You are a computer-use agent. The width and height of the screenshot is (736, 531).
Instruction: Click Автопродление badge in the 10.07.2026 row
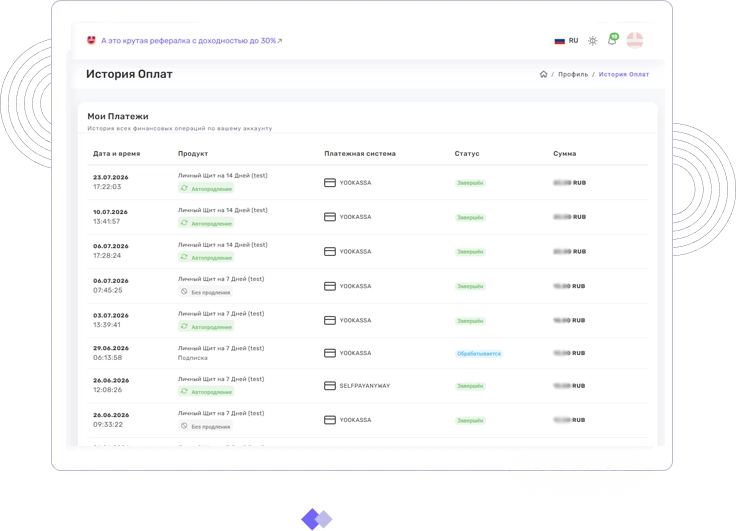coord(206,223)
